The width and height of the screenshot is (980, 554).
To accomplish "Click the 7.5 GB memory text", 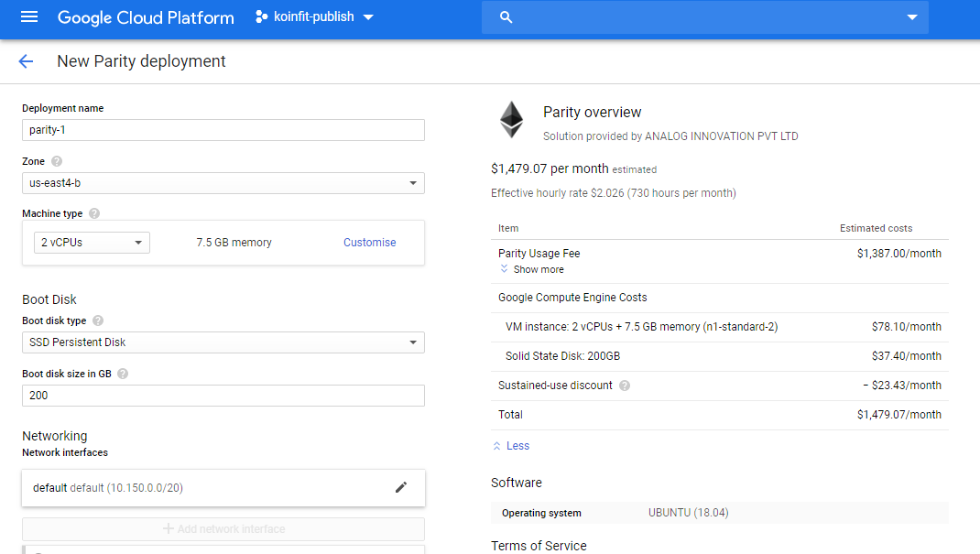I will (234, 243).
